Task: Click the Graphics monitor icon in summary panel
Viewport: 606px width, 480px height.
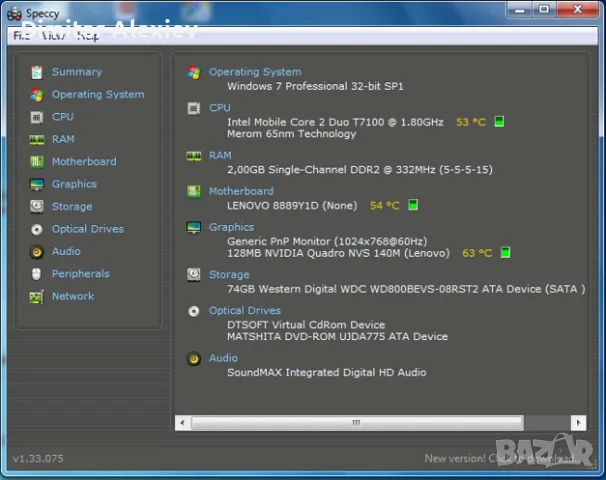Action: coord(194,228)
